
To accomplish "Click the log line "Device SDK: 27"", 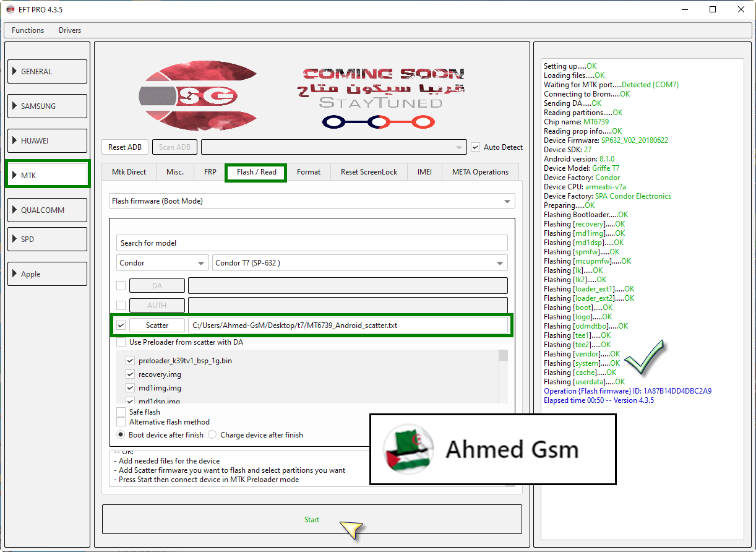I will coord(567,150).
